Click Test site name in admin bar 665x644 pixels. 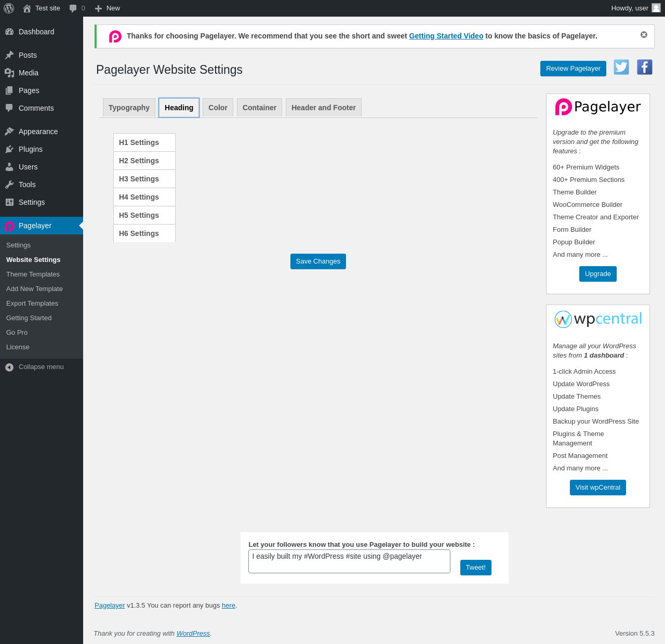point(48,8)
